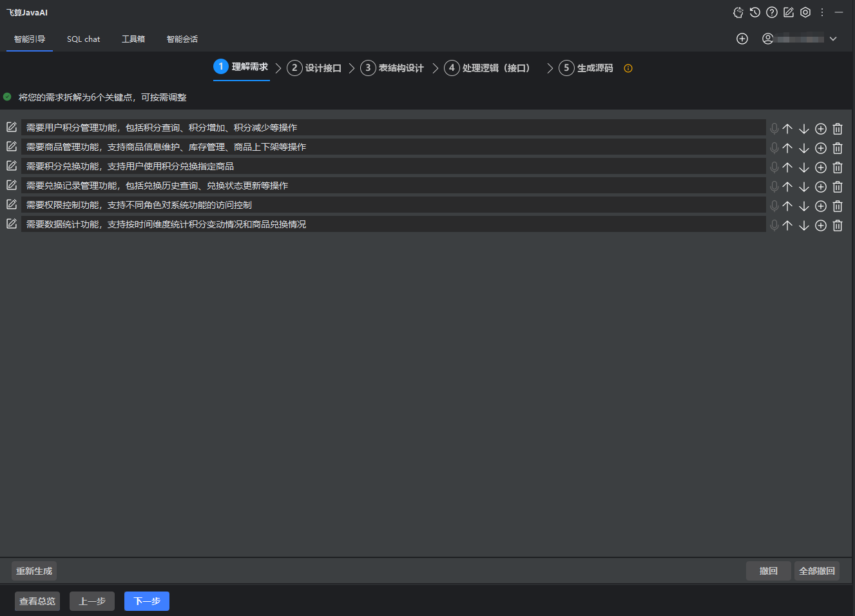Click the 查看总览 button

tap(37, 601)
